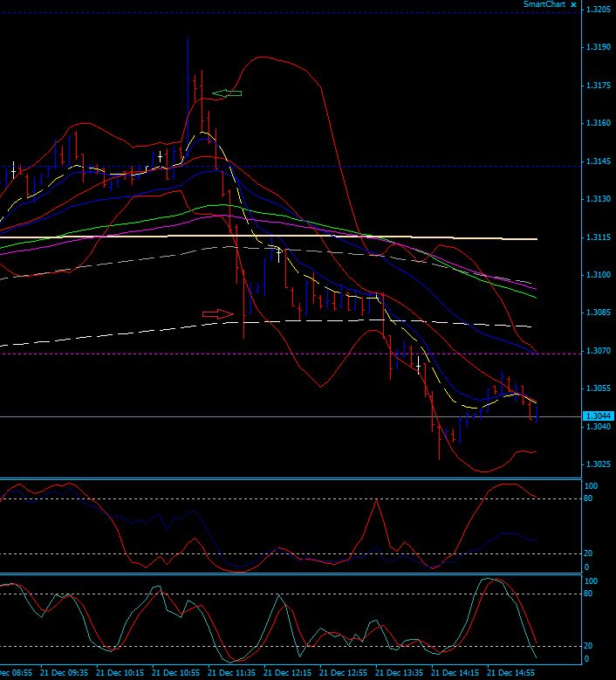The image size is (616, 680).
Task: Click the 21 Dec 11:35 time label
Action: (233, 674)
